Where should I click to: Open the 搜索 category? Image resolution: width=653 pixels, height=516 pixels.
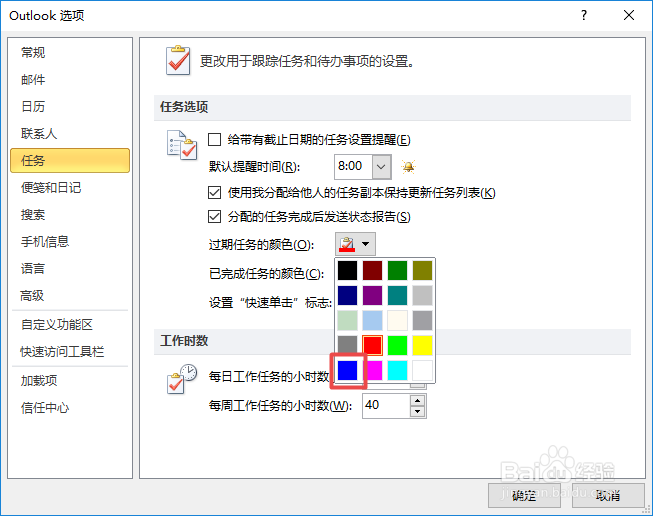[70, 215]
